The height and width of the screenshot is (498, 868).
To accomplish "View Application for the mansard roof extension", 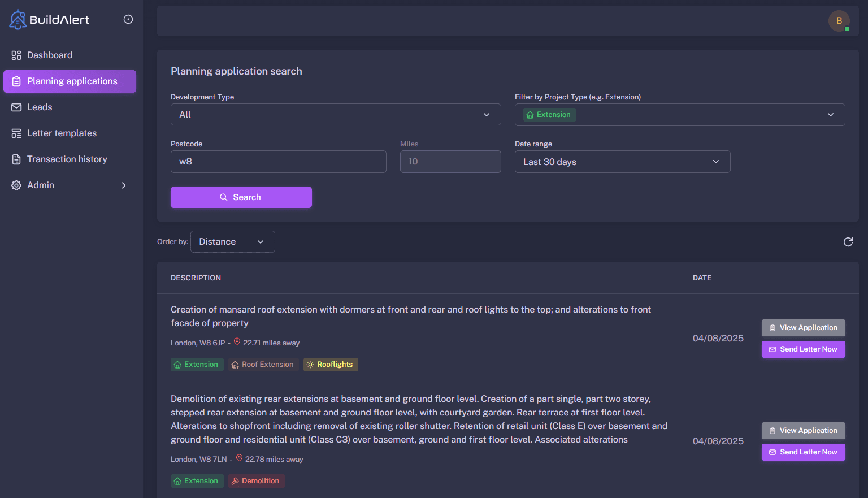I will (x=803, y=328).
